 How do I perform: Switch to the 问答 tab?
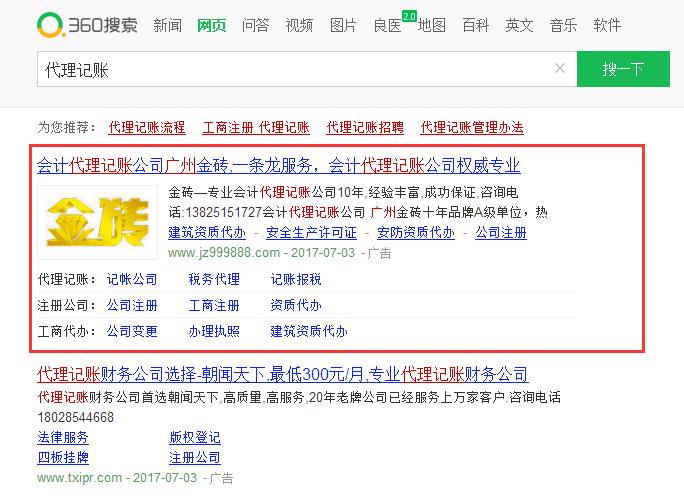pyautogui.click(x=255, y=25)
